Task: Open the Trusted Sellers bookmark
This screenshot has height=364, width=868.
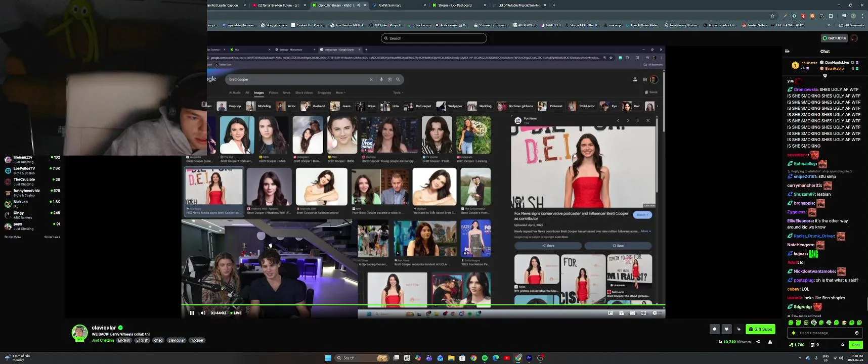Action: pos(755,25)
